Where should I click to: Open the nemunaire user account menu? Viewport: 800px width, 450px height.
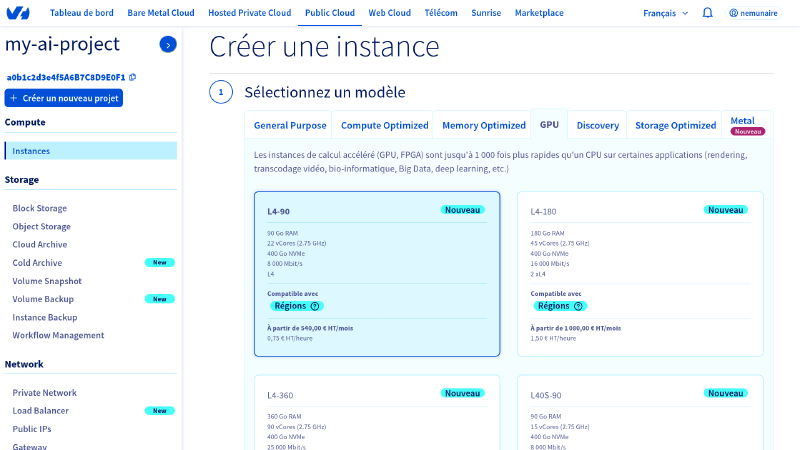pyautogui.click(x=753, y=13)
